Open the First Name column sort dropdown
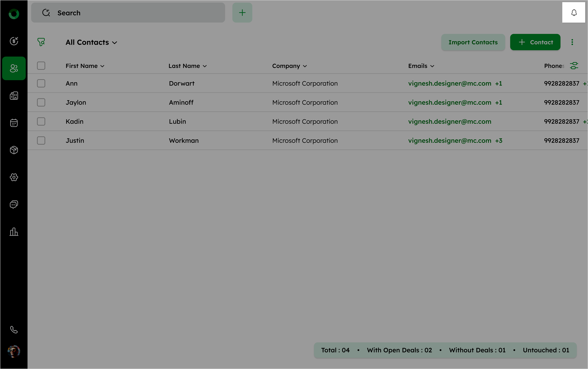This screenshot has height=369, width=588. point(85,66)
